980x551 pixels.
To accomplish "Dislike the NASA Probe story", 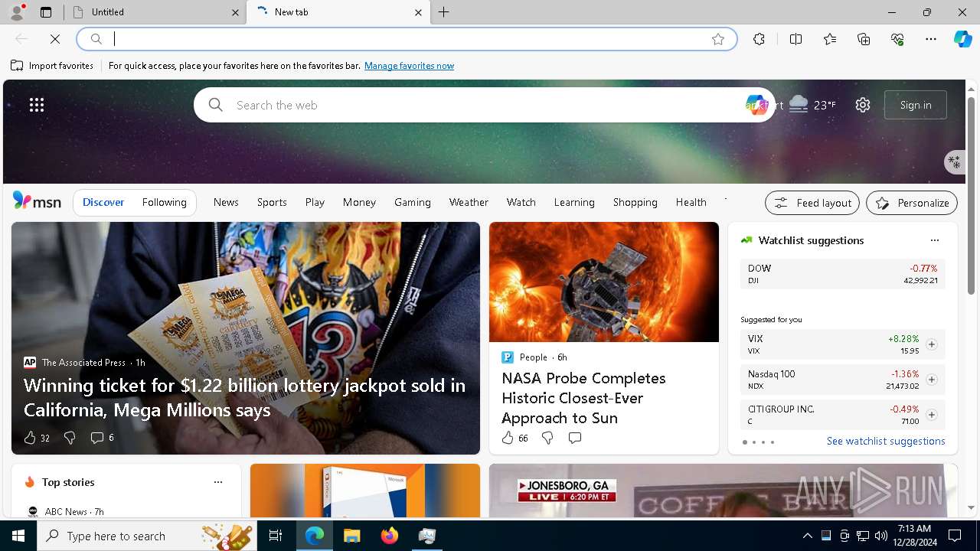I will click(547, 438).
